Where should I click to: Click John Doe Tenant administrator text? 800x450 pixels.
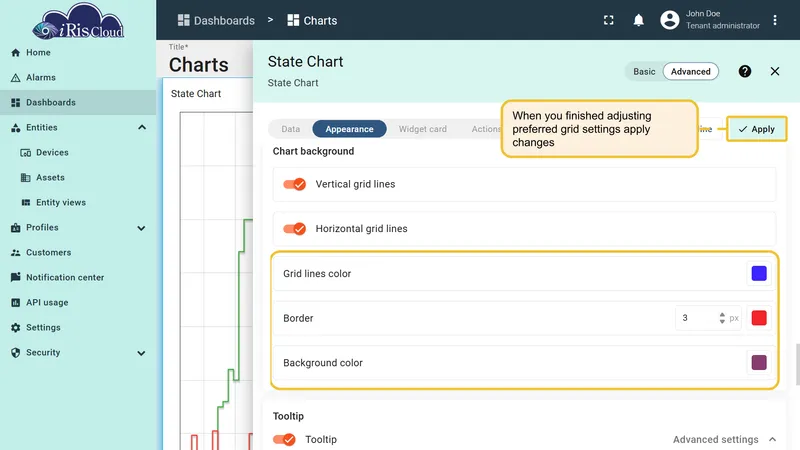[x=722, y=19]
